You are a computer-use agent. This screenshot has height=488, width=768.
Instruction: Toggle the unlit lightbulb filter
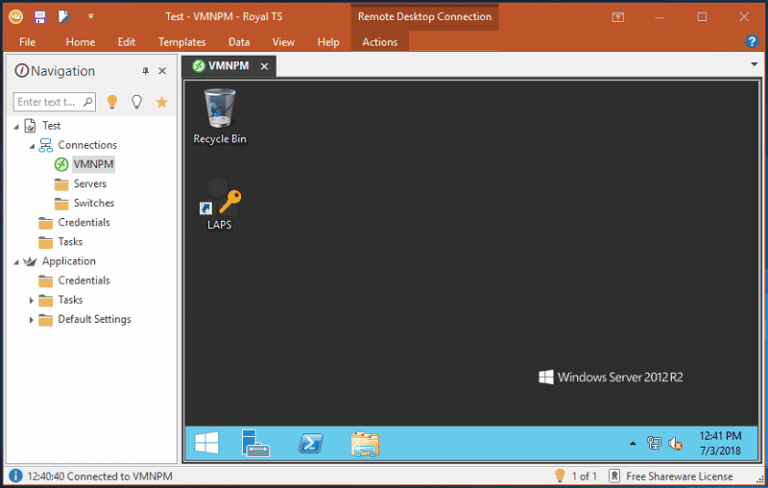(137, 102)
